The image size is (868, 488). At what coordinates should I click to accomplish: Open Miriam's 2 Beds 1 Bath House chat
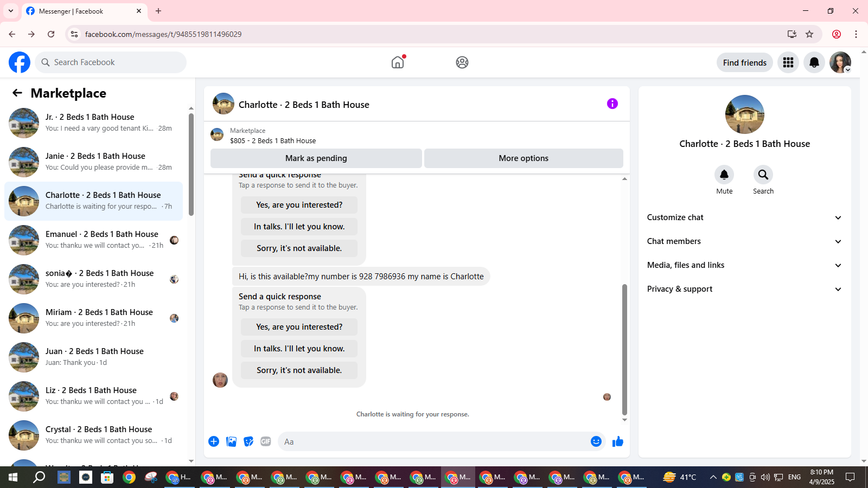[94, 318]
